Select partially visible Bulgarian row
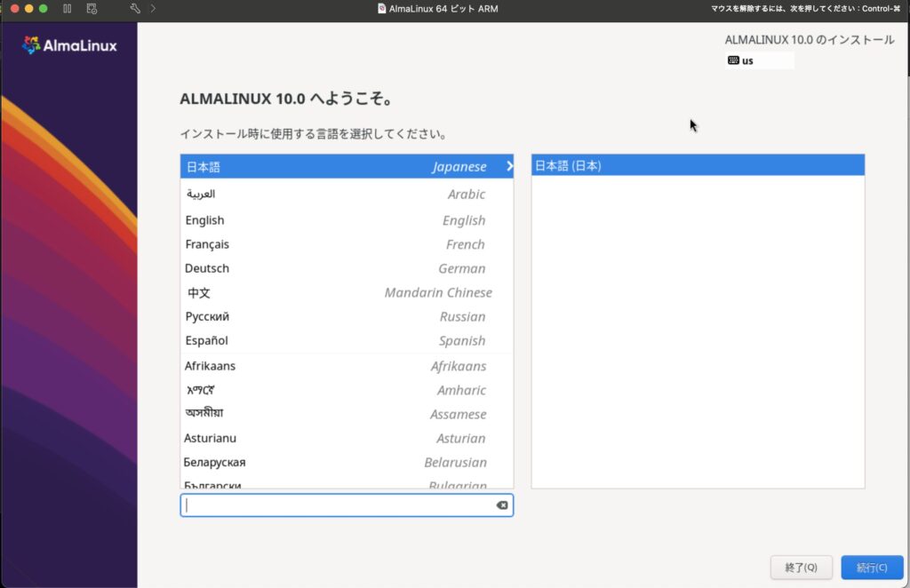Viewport: 910px width, 588px height. (347, 482)
